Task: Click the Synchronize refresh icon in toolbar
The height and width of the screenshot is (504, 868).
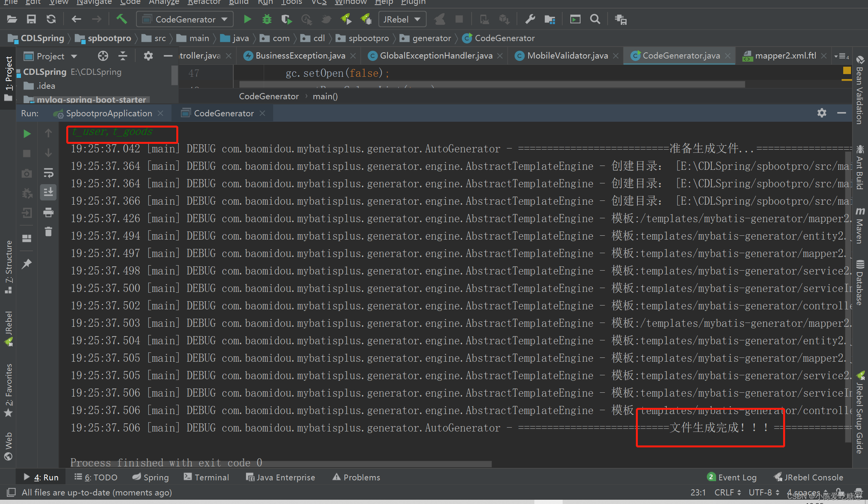Action: 51,19
